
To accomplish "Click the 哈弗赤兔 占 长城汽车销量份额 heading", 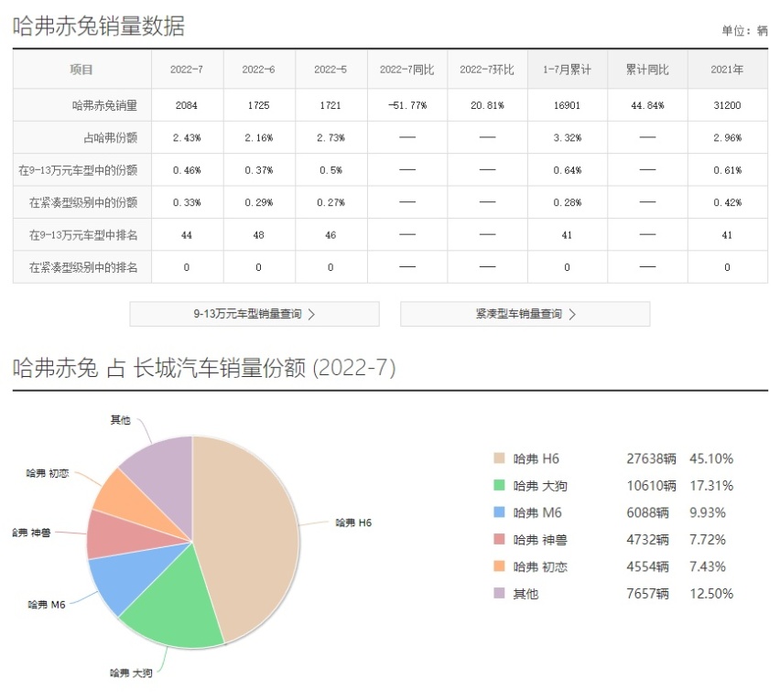I will pos(159,368).
